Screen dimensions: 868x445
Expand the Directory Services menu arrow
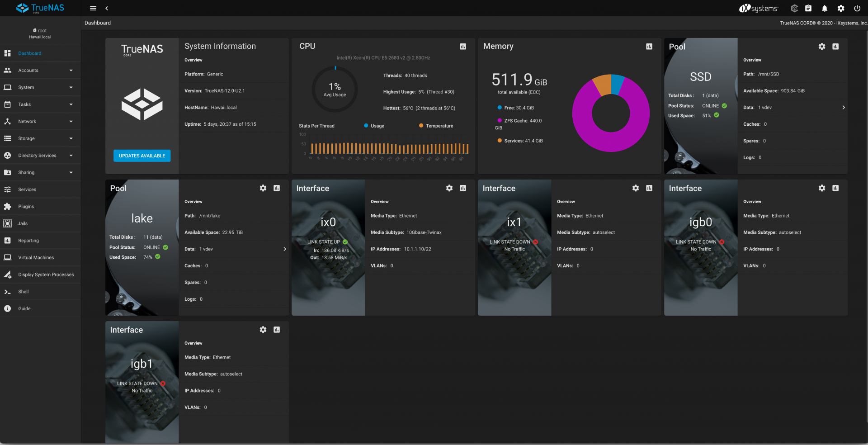point(71,156)
